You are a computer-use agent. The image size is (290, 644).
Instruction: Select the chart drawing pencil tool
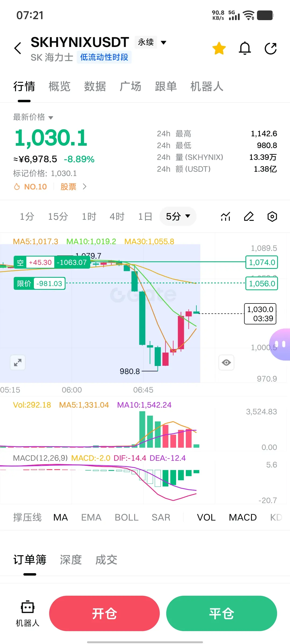[x=249, y=216]
